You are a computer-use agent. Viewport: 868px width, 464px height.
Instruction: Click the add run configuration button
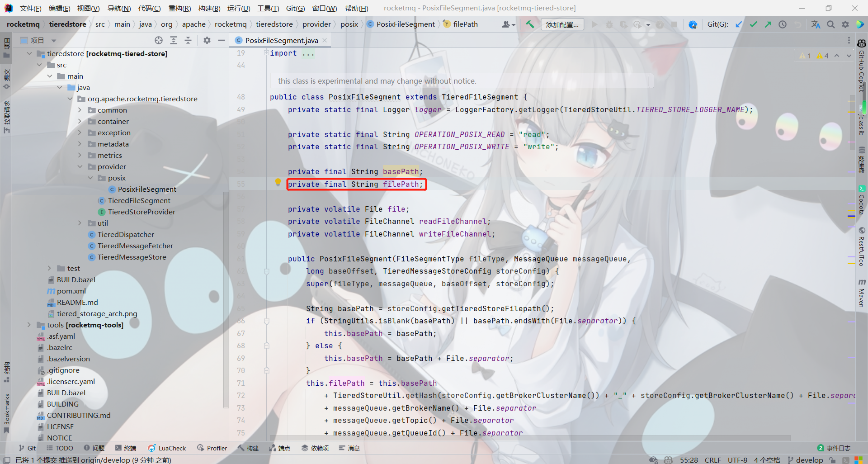point(562,24)
